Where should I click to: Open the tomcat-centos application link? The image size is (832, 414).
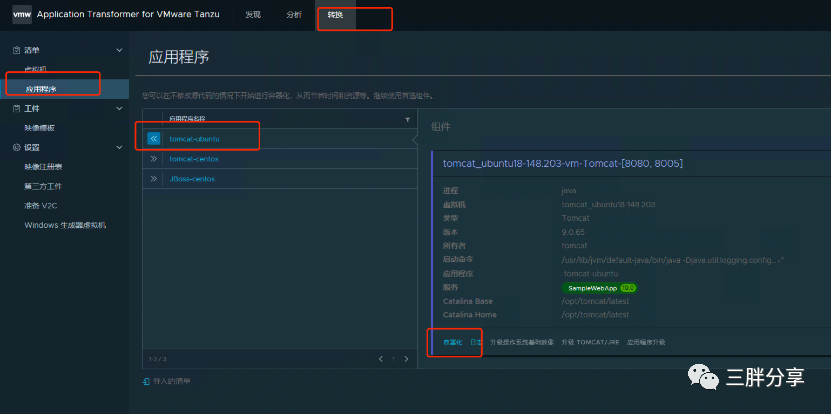click(194, 159)
